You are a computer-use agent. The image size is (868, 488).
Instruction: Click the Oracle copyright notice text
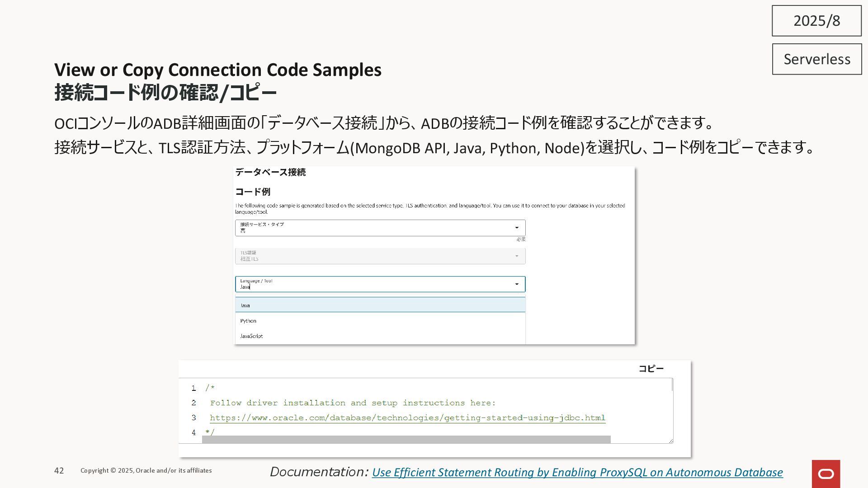coord(146,471)
